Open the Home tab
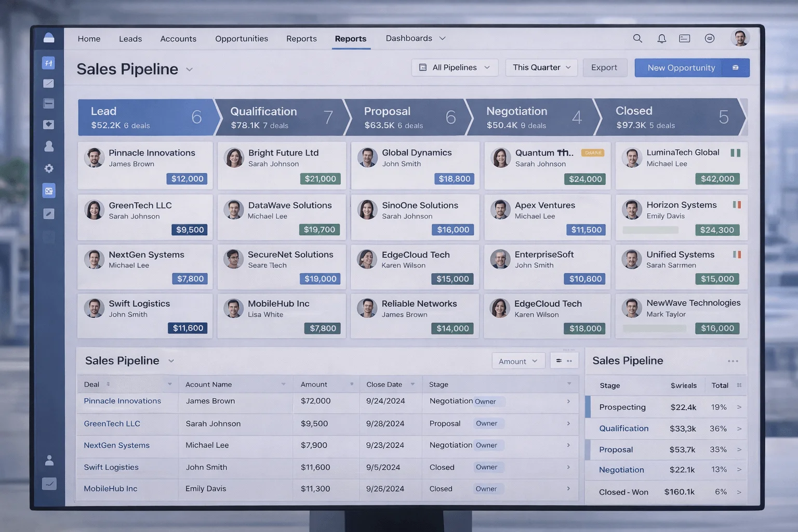 point(89,39)
